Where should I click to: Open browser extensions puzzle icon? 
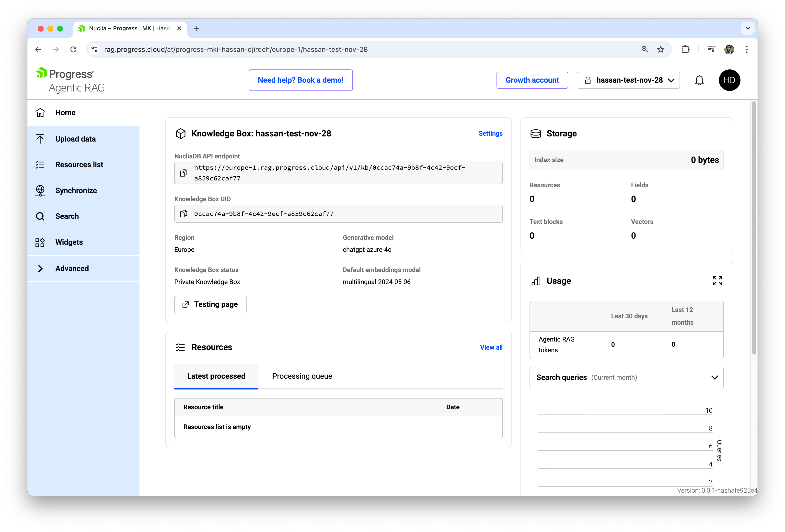click(x=685, y=49)
